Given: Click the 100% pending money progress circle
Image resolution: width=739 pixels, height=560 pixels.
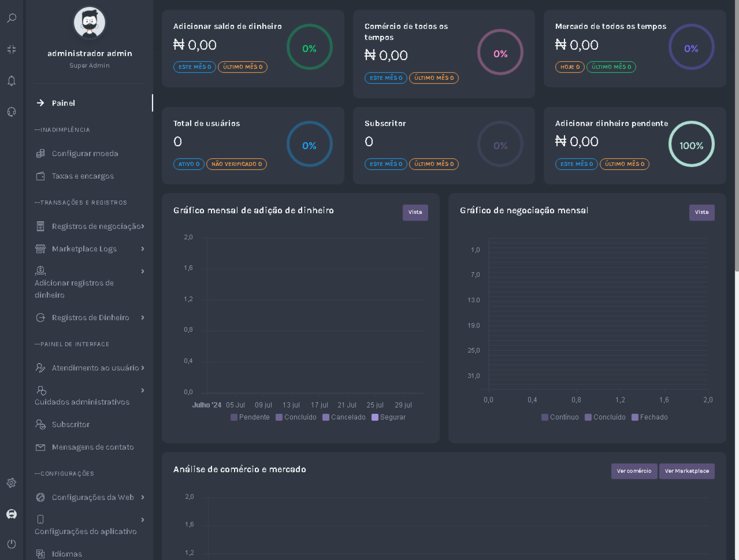Looking at the screenshot, I should pos(691,144).
